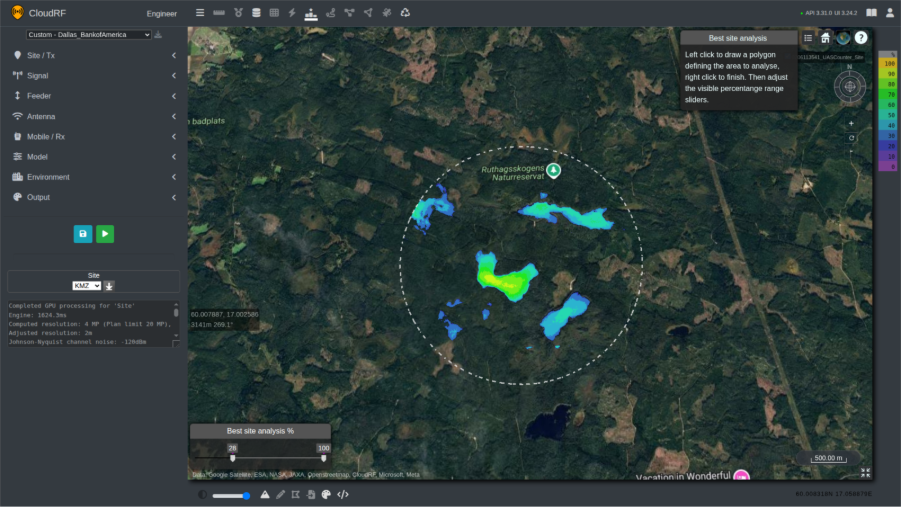Viewport: 901px width, 507px height.
Task: Open the hamburger menu in top toolbar
Action: click(x=200, y=13)
